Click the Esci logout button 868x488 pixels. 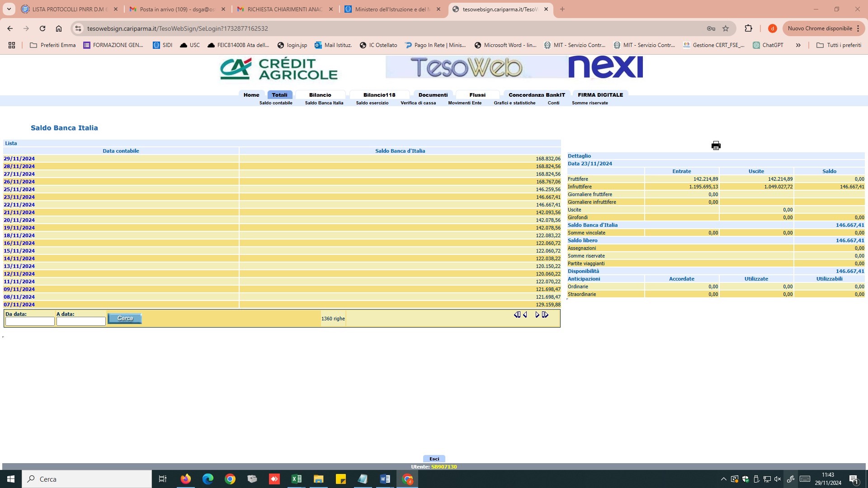coord(434,459)
